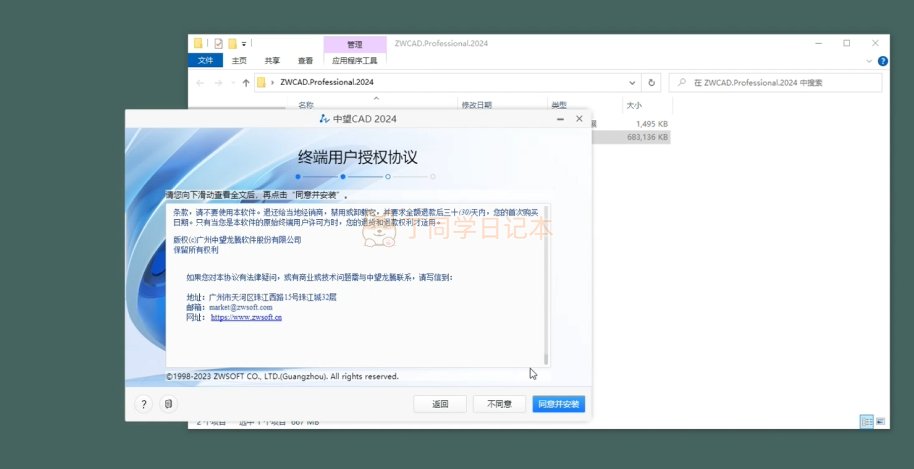Sort by 修改日期 column header
The width and height of the screenshot is (914, 469).
click(x=477, y=105)
